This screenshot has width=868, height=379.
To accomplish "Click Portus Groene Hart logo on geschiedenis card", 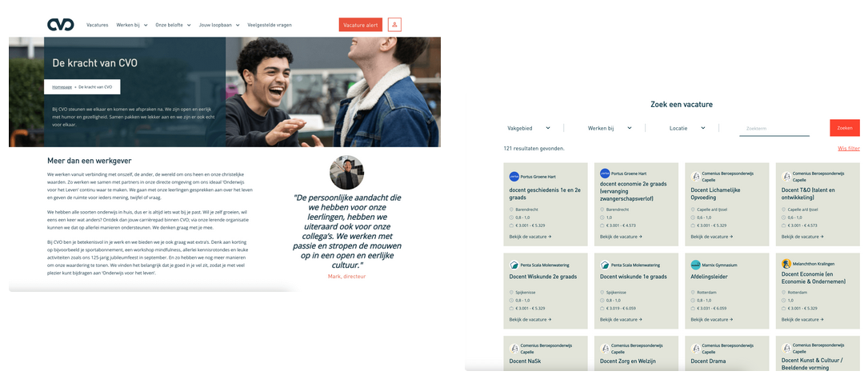I will 514,177.
